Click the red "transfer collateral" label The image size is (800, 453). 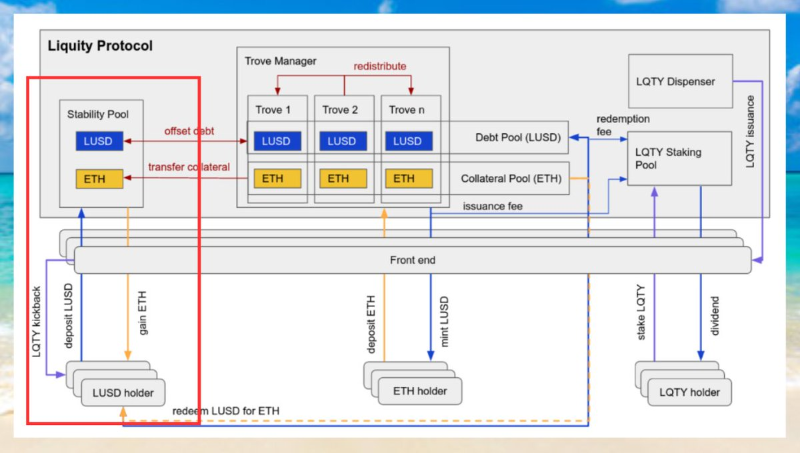(189, 167)
